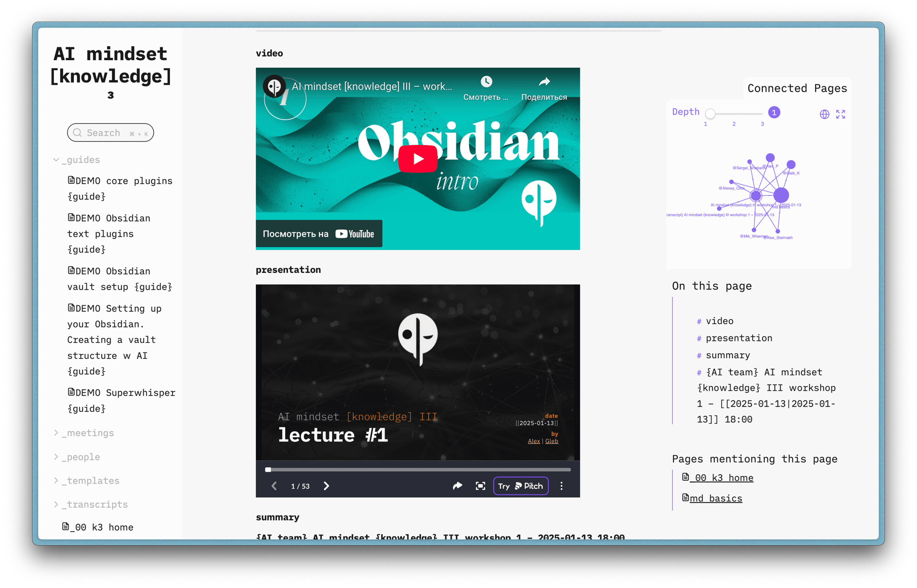Jump to the AI team workshop 1 section
Image resolution: width=917 pixels, height=588 pixels.
point(767,396)
